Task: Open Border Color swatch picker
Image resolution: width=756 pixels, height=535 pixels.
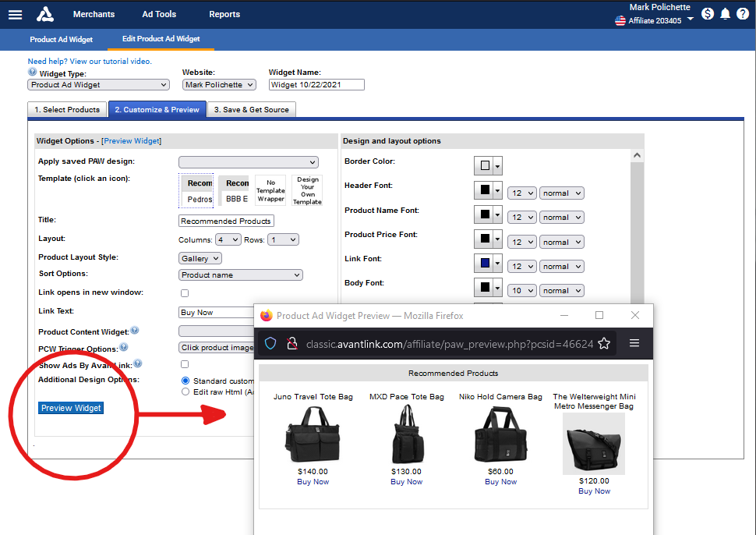Action: click(488, 165)
